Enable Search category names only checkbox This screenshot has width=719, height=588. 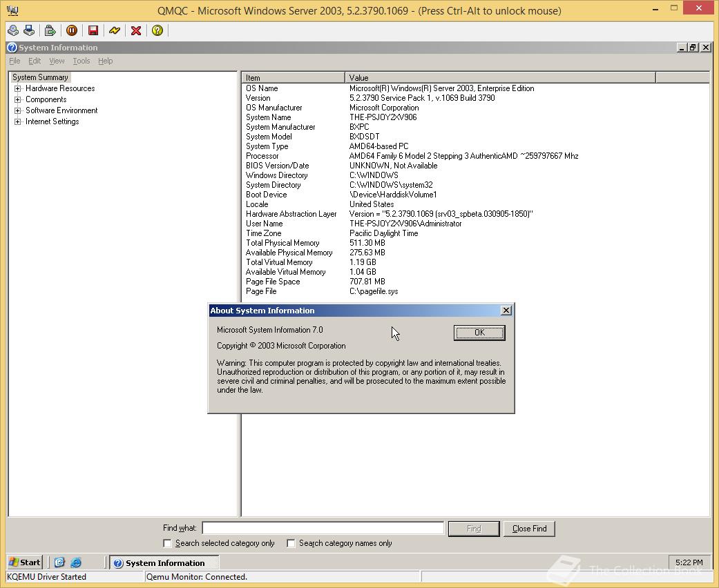291,543
